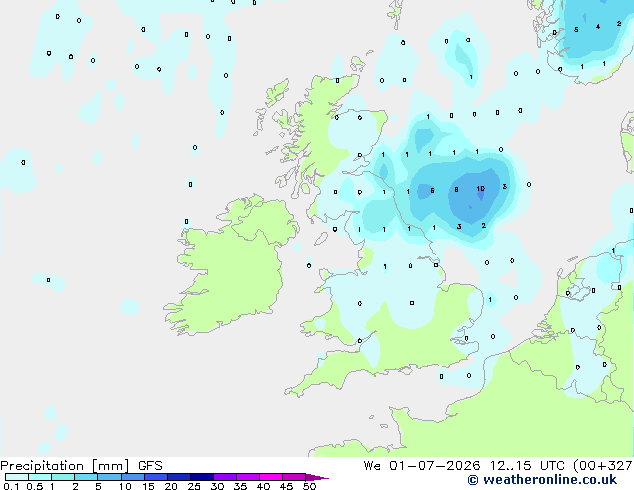
Task: Click the 30–35 mm purple legend swatch
Action: point(225,477)
